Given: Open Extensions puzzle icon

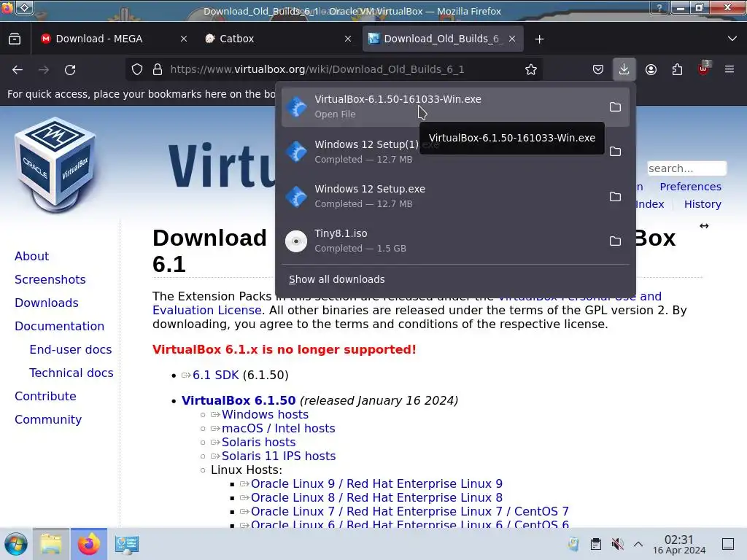Looking at the screenshot, I should [677, 69].
